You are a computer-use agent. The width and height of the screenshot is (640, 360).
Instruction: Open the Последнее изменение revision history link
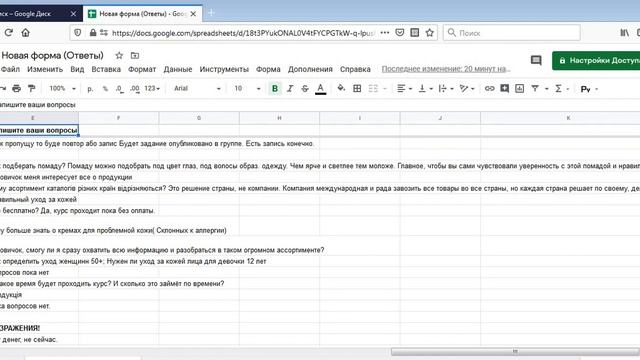click(x=446, y=69)
